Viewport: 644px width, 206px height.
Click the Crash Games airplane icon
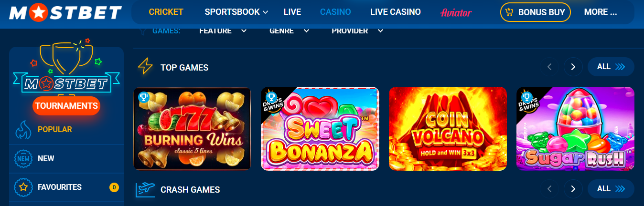click(146, 189)
